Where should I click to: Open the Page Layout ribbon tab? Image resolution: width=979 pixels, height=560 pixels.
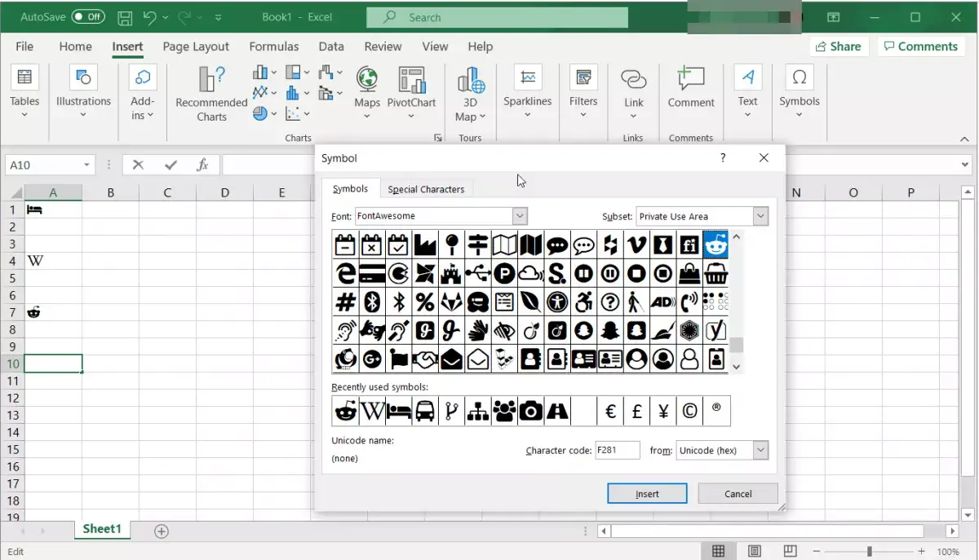click(x=196, y=46)
